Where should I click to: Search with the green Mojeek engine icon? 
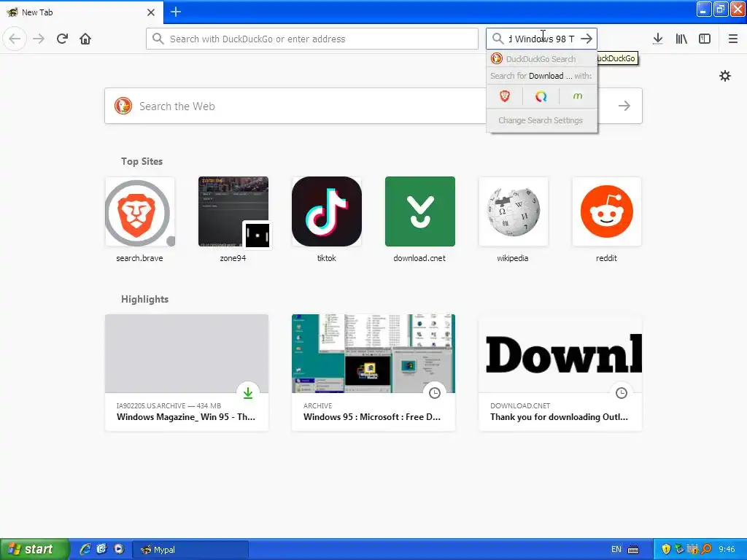(x=578, y=96)
